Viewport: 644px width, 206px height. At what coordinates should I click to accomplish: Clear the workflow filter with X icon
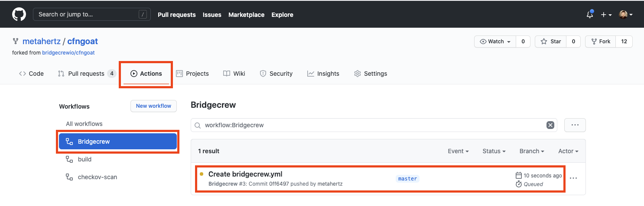coord(550,125)
